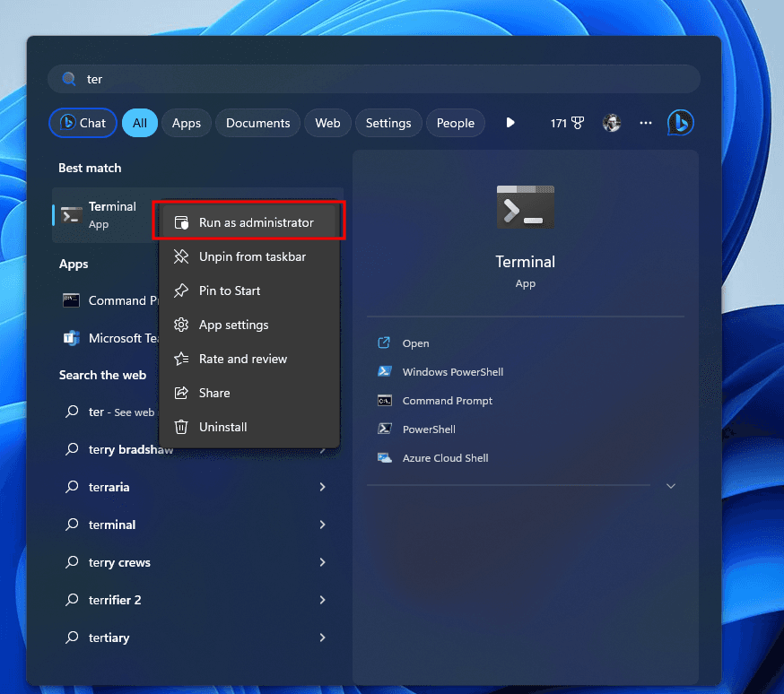784x694 pixels.
Task: Select the 'terrifier 2' web suggestion
Action: [x=197, y=600]
